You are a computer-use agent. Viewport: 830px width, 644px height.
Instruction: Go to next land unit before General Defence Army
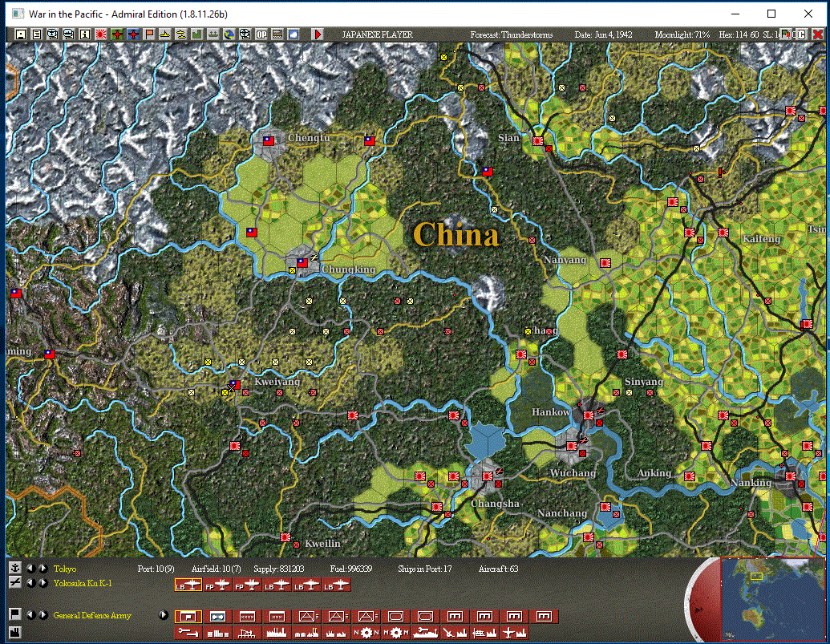43,615
